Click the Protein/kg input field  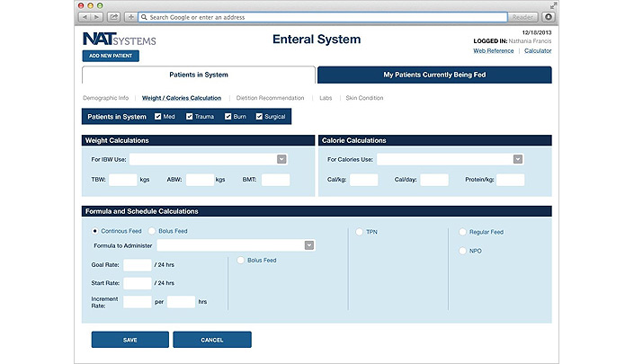pos(510,180)
